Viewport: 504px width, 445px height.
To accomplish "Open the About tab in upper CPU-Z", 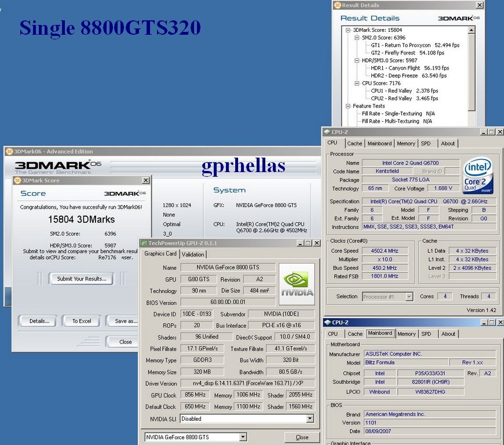I will [448, 143].
